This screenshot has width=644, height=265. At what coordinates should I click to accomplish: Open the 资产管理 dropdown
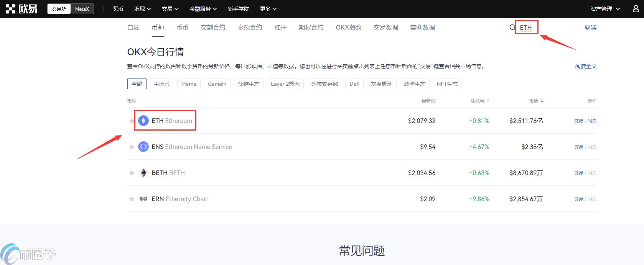coord(605,9)
